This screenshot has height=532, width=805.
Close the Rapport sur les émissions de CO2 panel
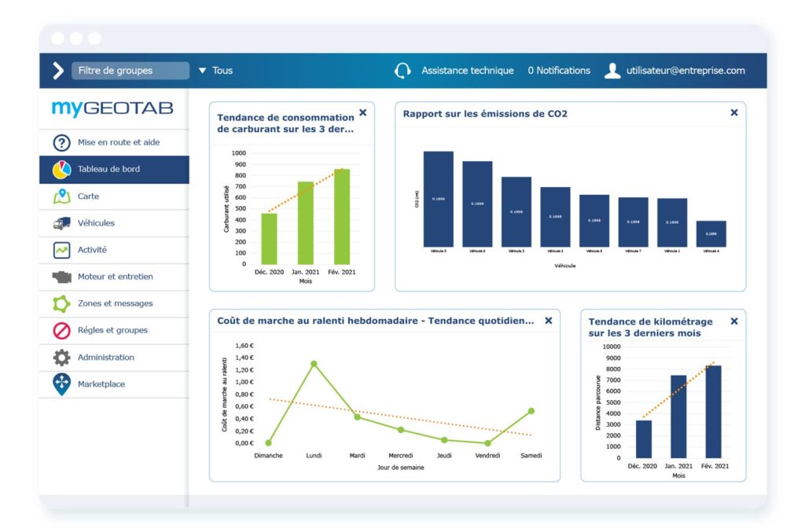[734, 113]
